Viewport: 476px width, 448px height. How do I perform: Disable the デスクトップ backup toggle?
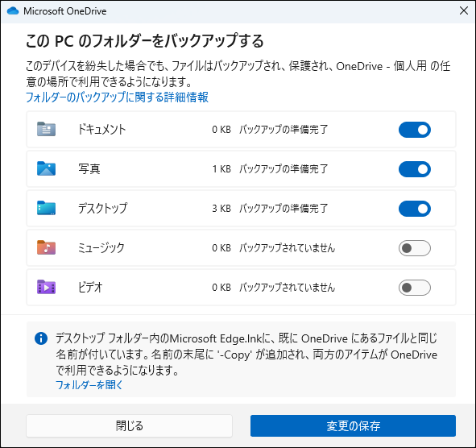click(414, 209)
